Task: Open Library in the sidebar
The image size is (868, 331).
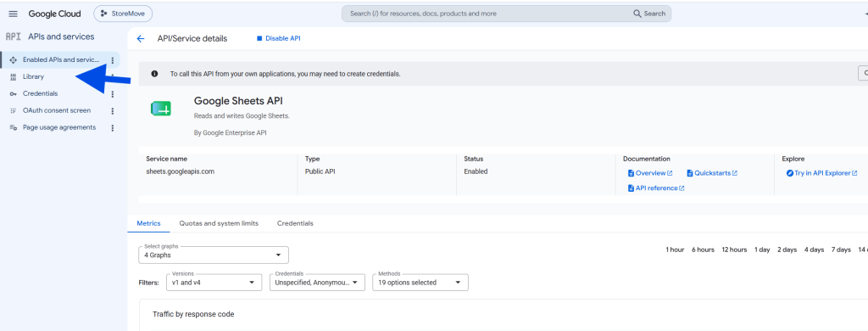Action: 33,76
